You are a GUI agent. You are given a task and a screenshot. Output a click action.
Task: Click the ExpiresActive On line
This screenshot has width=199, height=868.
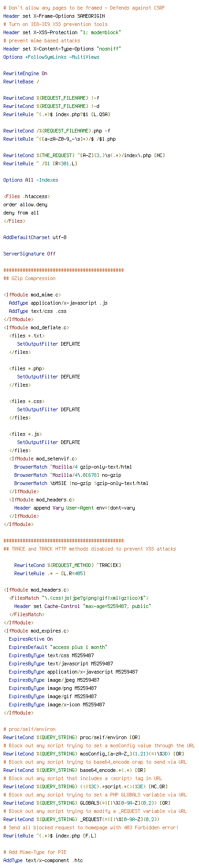[x=31, y=639]
